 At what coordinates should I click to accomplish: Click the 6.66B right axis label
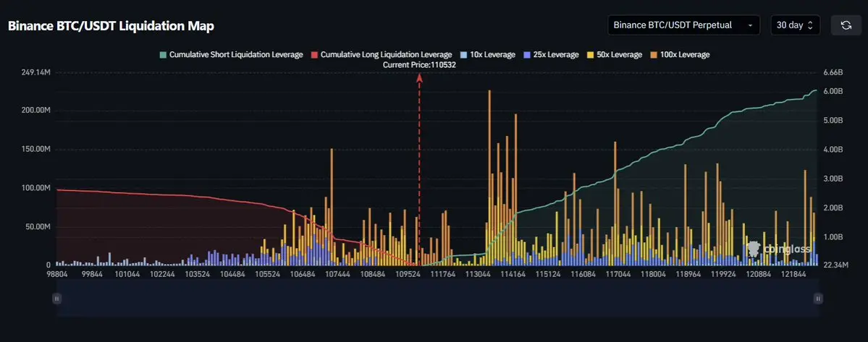(833, 73)
